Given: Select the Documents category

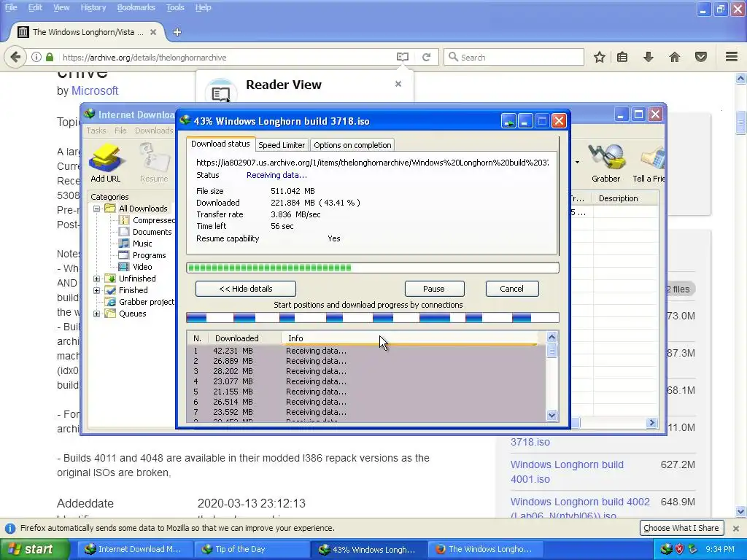Looking at the screenshot, I should (x=145, y=232).
